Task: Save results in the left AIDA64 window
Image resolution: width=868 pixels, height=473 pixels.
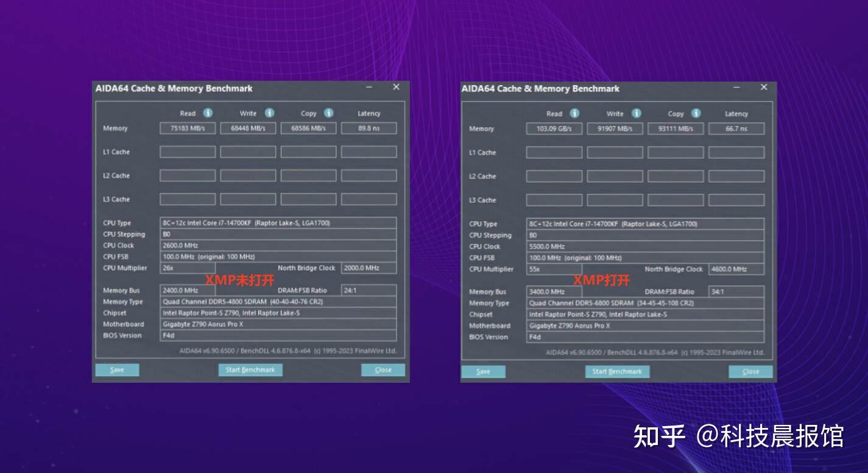Action: (x=117, y=370)
